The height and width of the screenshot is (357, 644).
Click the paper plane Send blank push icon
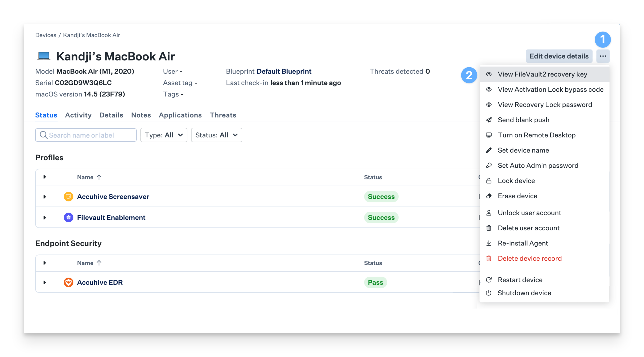point(489,120)
